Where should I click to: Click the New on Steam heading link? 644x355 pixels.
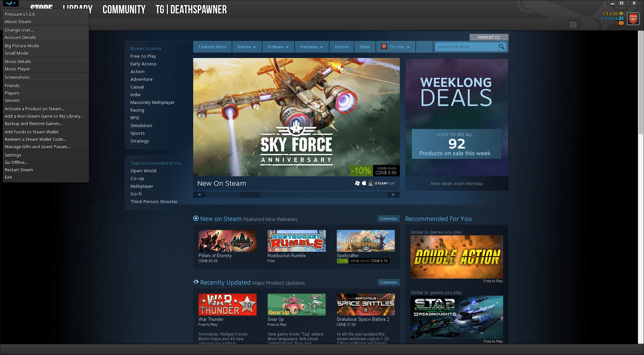(221, 219)
